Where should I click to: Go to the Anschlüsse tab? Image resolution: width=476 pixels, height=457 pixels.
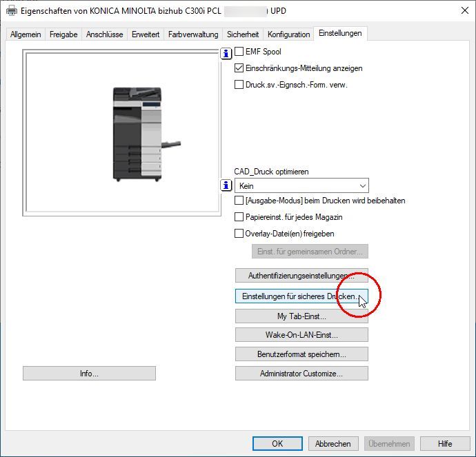coord(105,34)
